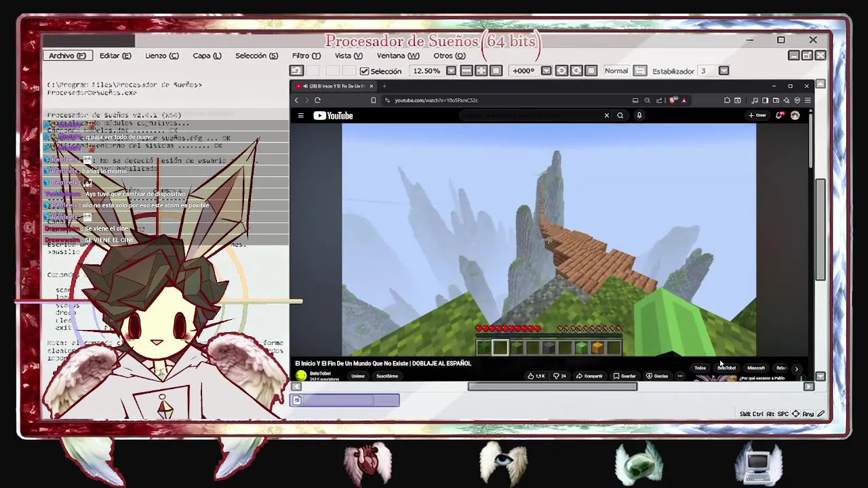Click the reset rotation icon before Normal
The height and width of the screenshot is (488, 868).
tap(591, 70)
